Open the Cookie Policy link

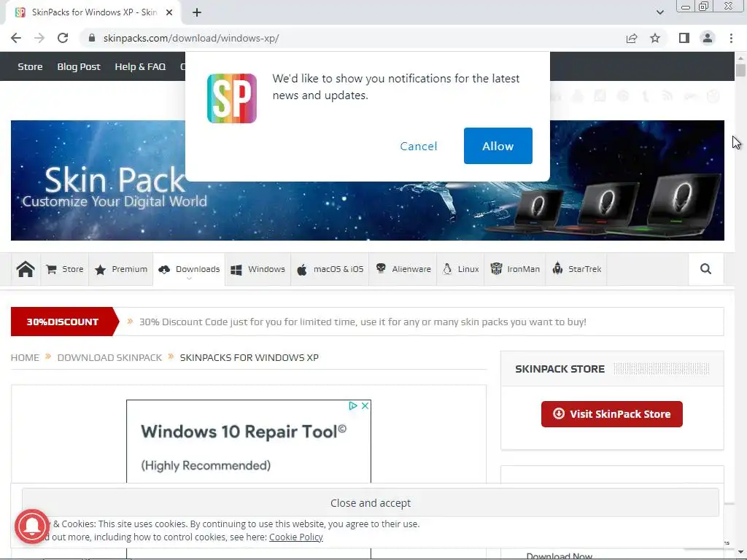[x=296, y=537]
